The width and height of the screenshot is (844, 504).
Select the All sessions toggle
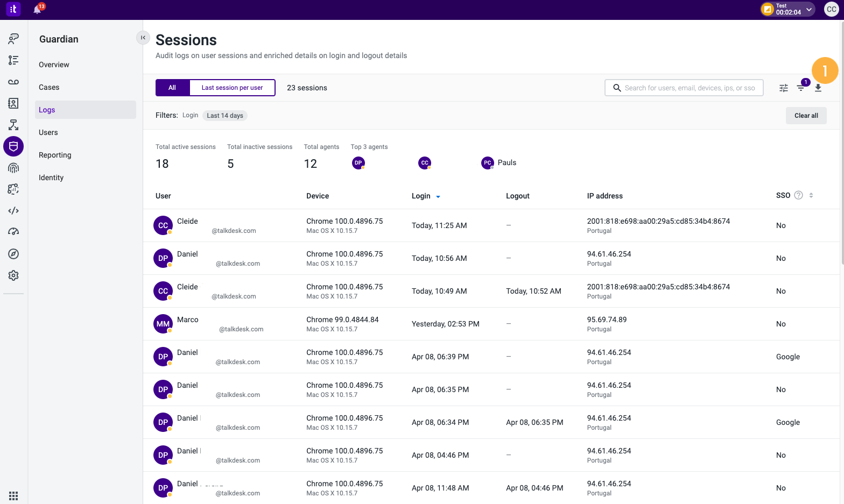click(172, 88)
